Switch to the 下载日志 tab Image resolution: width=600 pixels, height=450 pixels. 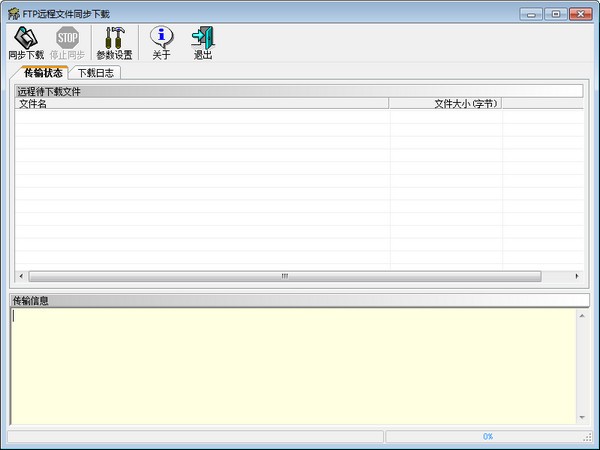pyautogui.click(x=97, y=73)
